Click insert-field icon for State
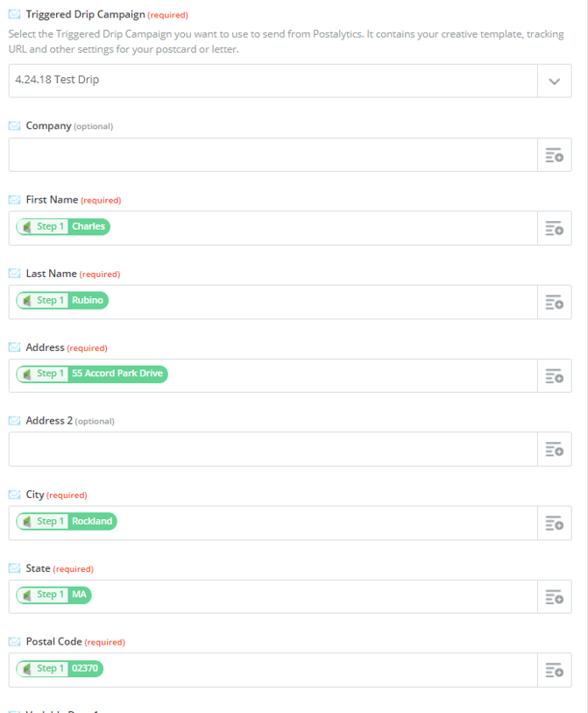 [555, 596]
